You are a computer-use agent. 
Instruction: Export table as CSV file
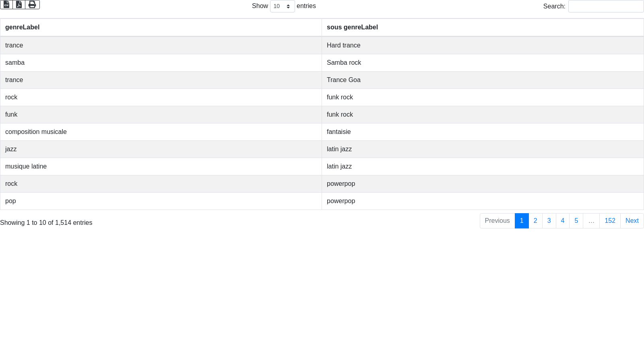point(6,4)
